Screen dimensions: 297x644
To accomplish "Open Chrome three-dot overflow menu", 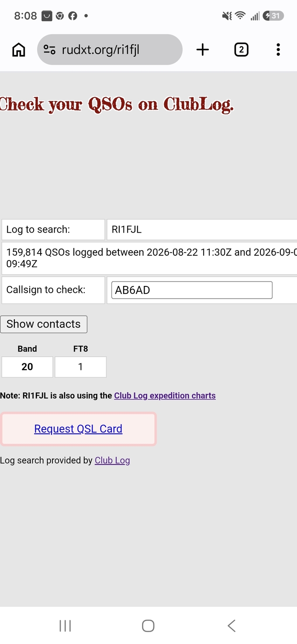I will [x=278, y=50].
